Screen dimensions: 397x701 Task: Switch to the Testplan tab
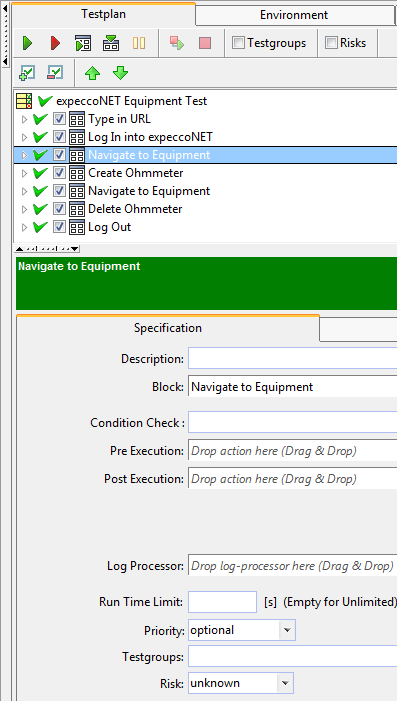click(104, 14)
